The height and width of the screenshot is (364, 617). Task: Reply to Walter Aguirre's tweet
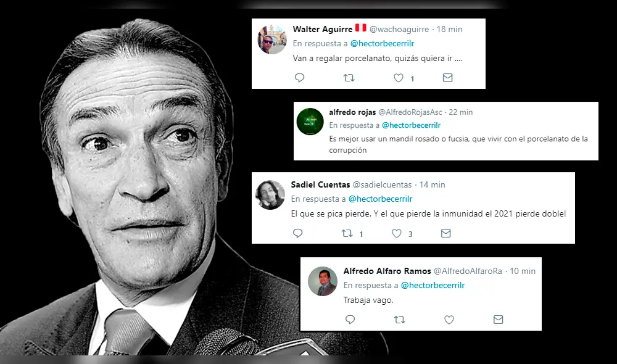pyautogui.click(x=300, y=78)
